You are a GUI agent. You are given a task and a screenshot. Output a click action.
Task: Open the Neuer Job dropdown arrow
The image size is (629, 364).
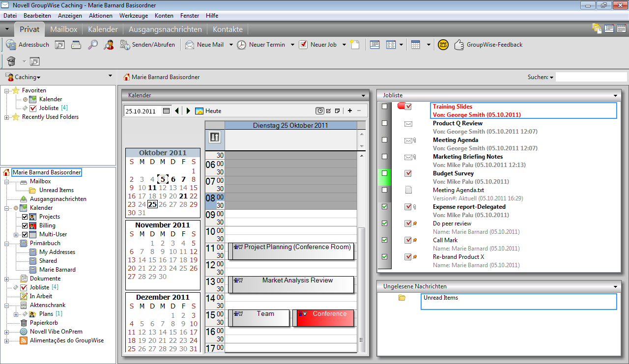(x=344, y=45)
